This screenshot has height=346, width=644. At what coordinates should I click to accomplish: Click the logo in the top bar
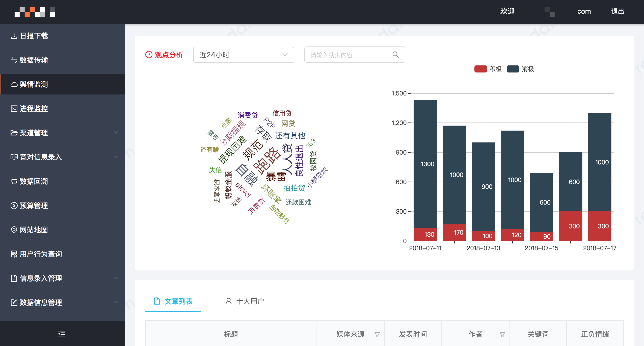click(35, 12)
